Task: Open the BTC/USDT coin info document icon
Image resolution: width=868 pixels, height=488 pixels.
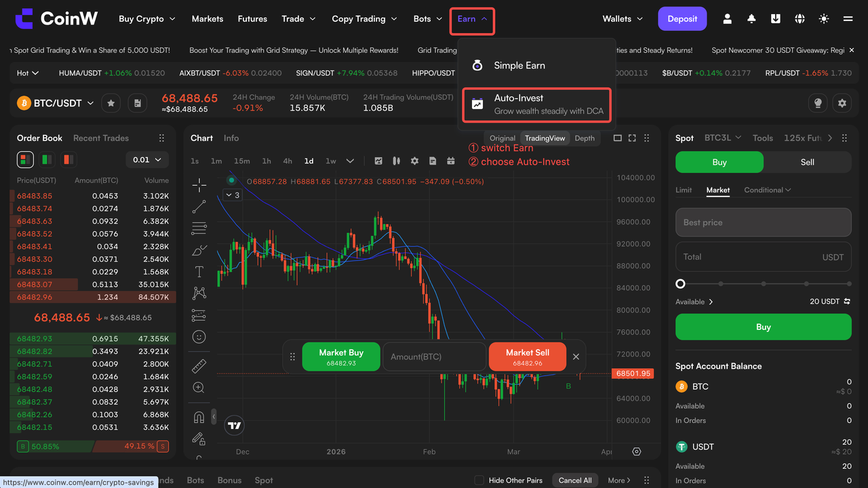Action: click(138, 103)
